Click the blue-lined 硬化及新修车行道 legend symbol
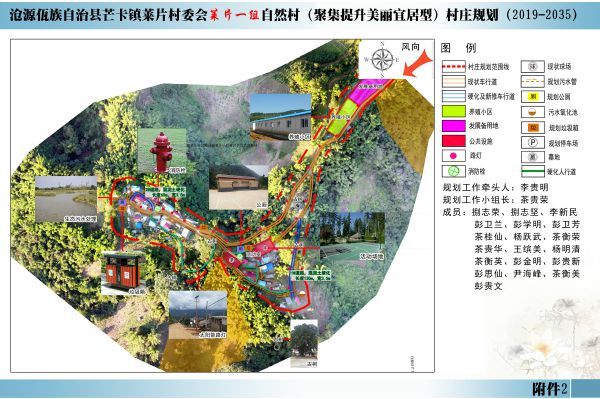600x399 pixels. point(453,96)
